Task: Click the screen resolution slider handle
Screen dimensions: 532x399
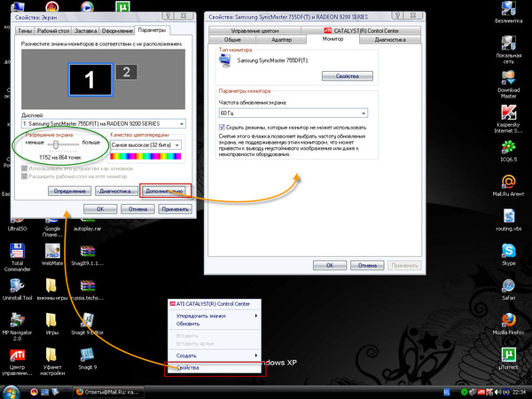Action: [56, 145]
